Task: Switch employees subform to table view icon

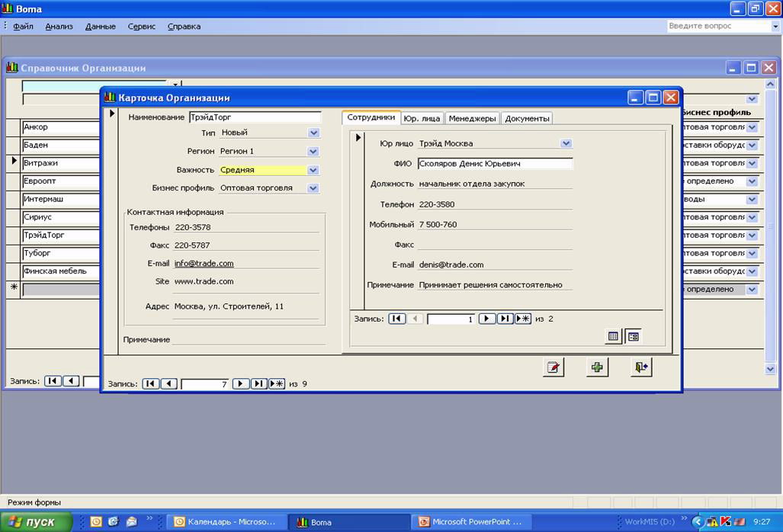Action: point(613,336)
